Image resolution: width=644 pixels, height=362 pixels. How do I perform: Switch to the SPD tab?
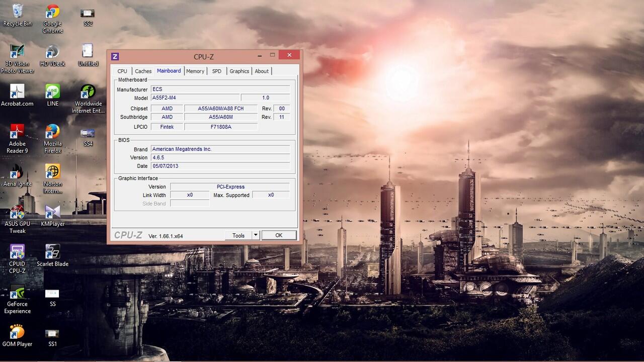[x=217, y=71]
